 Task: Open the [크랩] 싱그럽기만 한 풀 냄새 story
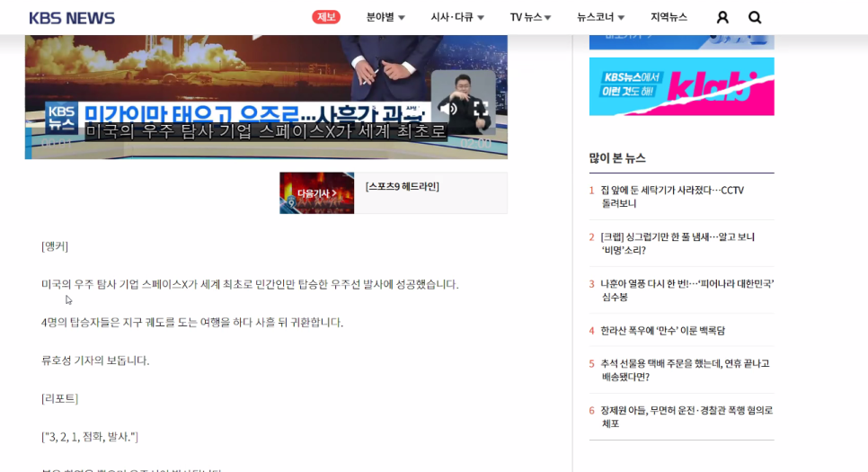(678, 244)
